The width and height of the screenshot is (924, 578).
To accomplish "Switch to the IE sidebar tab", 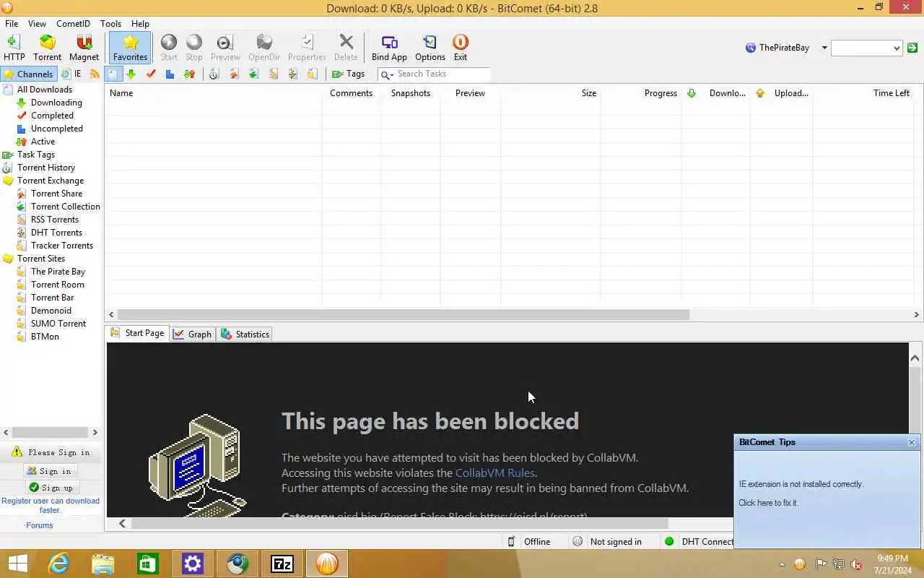I will pyautogui.click(x=71, y=74).
